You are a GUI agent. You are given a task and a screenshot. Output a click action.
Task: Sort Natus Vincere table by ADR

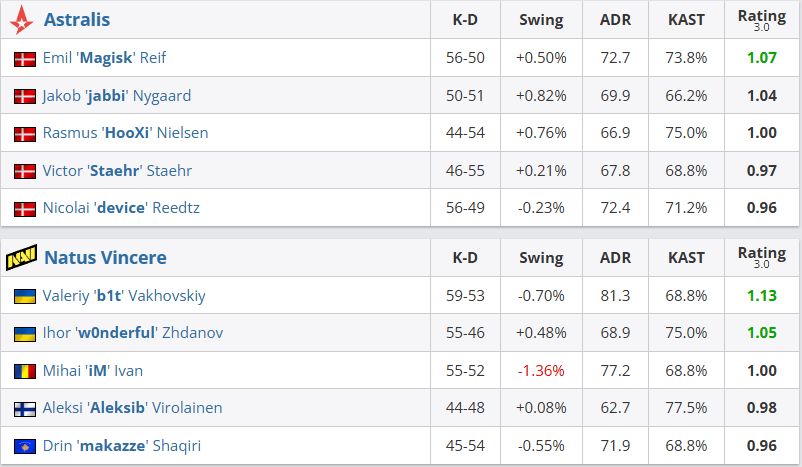coord(616,258)
